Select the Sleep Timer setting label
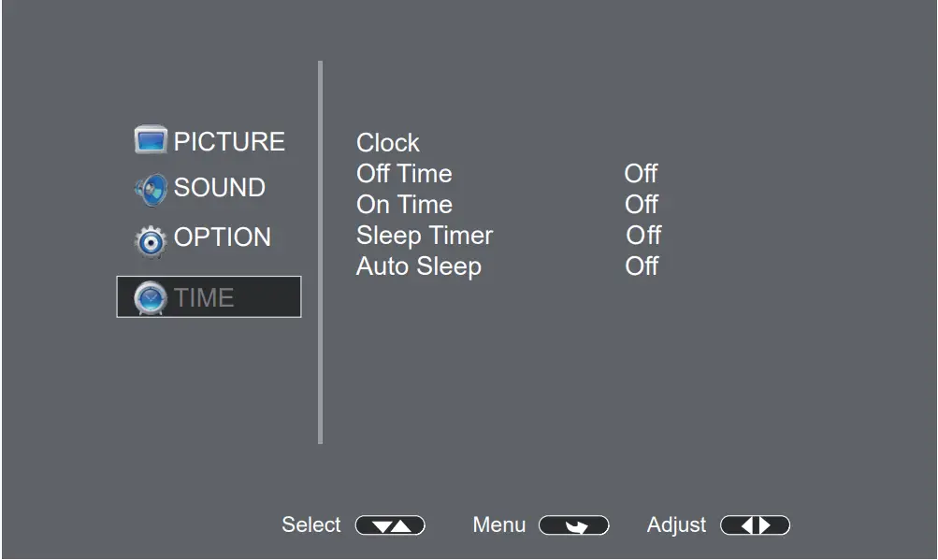 pos(425,236)
